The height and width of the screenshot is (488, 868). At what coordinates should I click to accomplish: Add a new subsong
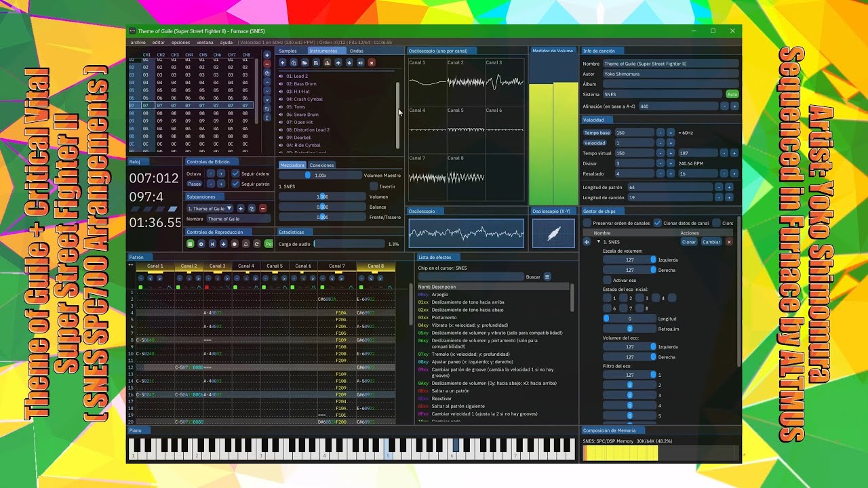(x=241, y=209)
